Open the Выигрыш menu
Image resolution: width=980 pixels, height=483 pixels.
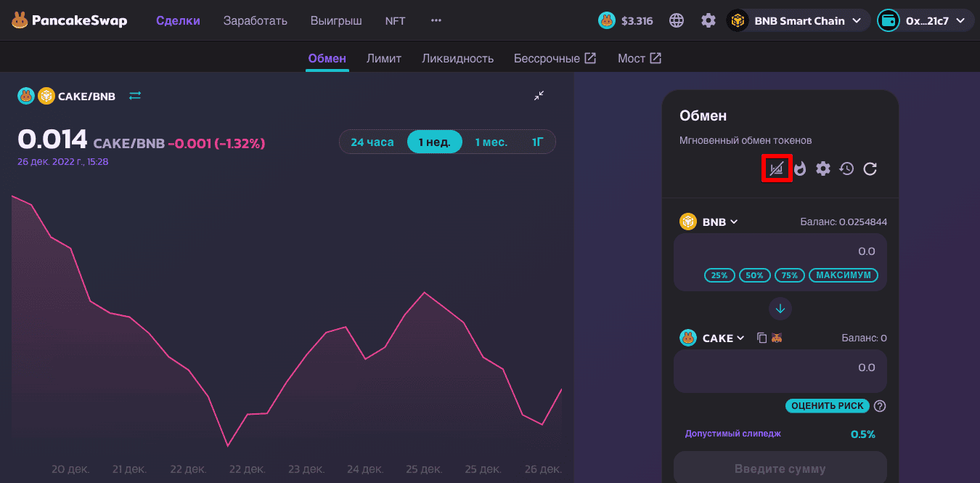pos(336,20)
